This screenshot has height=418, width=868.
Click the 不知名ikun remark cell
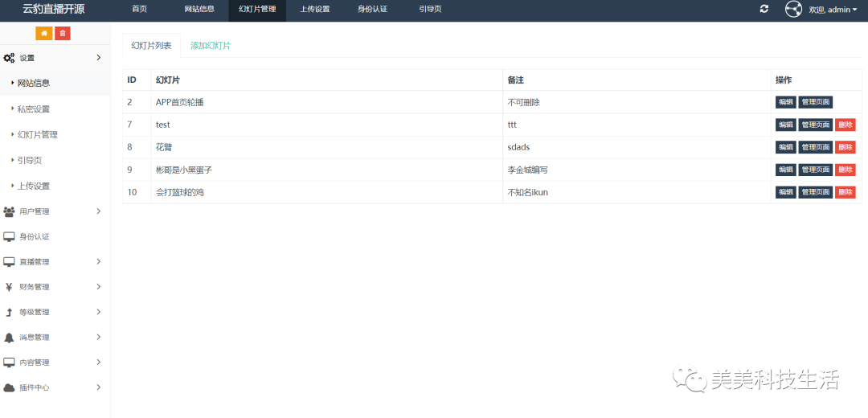pos(637,193)
